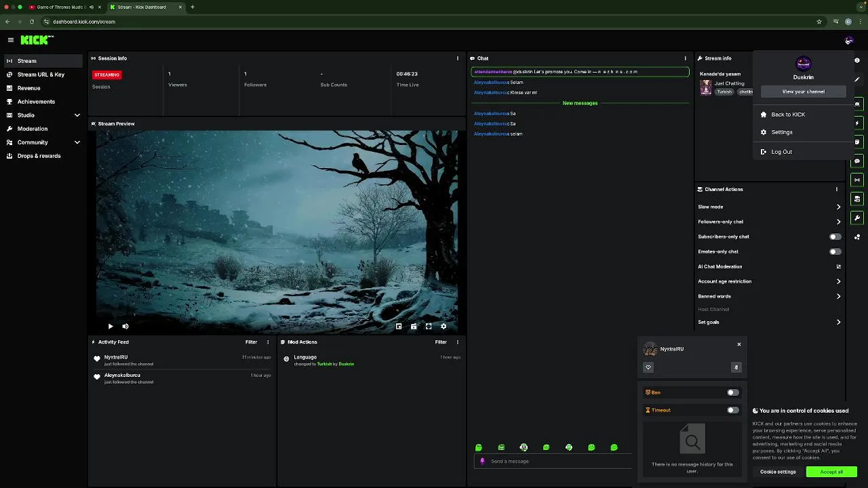This screenshot has width=868, height=488.
Task: Click the profile avatar in top right
Action: pyautogui.click(x=848, y=41)
